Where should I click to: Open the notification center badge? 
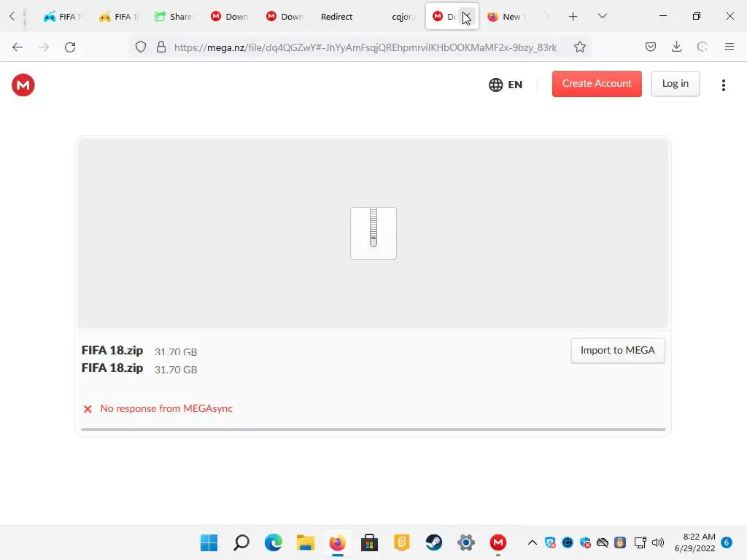click(x=727, y=542)
